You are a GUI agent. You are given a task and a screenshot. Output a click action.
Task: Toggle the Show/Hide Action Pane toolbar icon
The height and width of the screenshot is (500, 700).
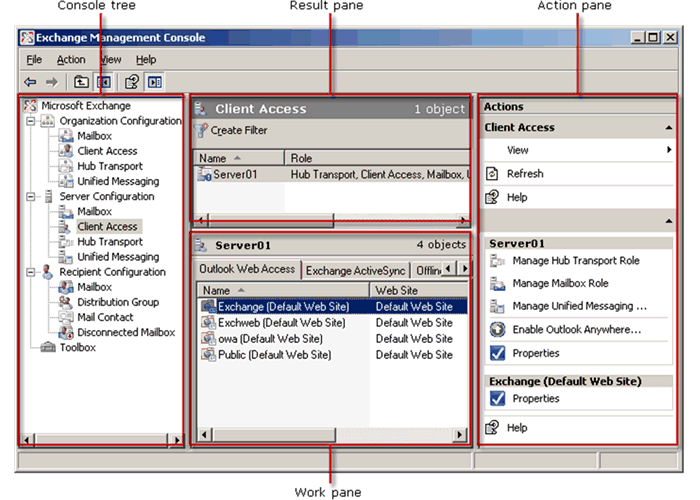pyautogui.click(x=155, y=82)
